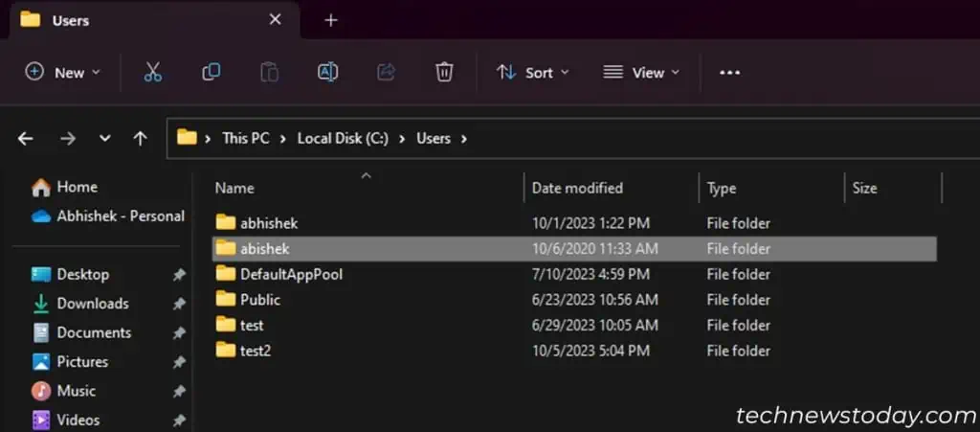The width and height of the screenshot is (980, 432).
Task: Click the Cut scissors icon
Action: (152, 73)
